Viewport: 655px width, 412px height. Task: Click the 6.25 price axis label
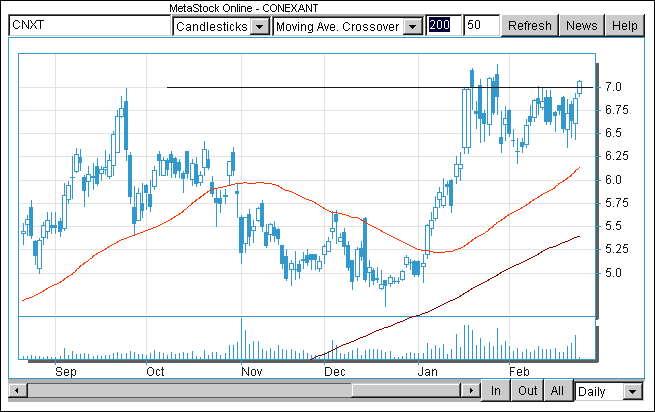click(617, 156)
